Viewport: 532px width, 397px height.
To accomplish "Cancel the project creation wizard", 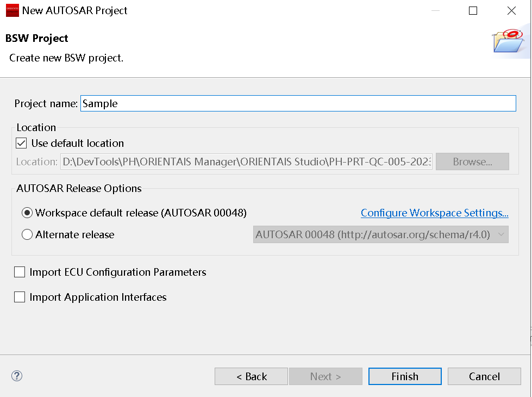I will point(484,376).
